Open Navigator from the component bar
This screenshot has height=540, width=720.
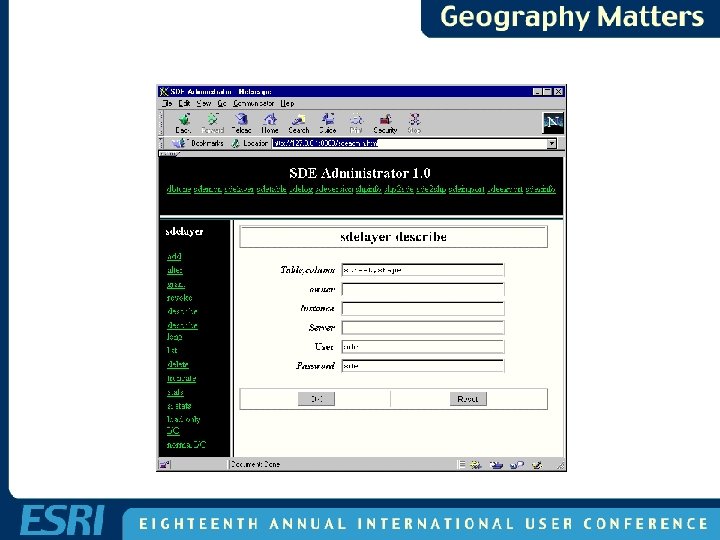pos(476,465)
